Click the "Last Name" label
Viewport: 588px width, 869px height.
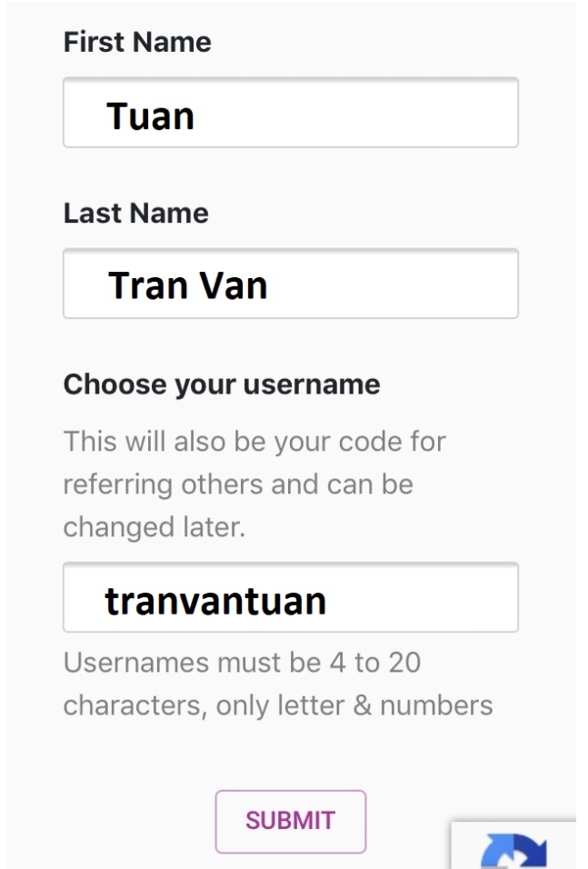[x=135, y=213]
